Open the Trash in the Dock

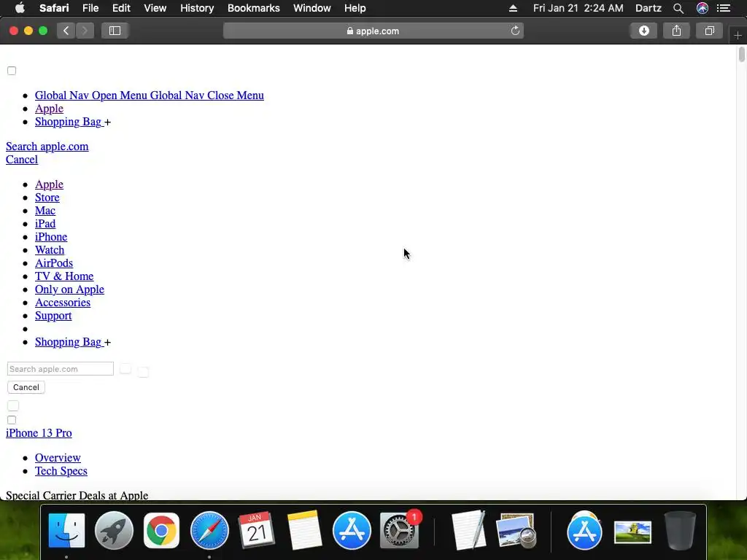pos(681,531)
